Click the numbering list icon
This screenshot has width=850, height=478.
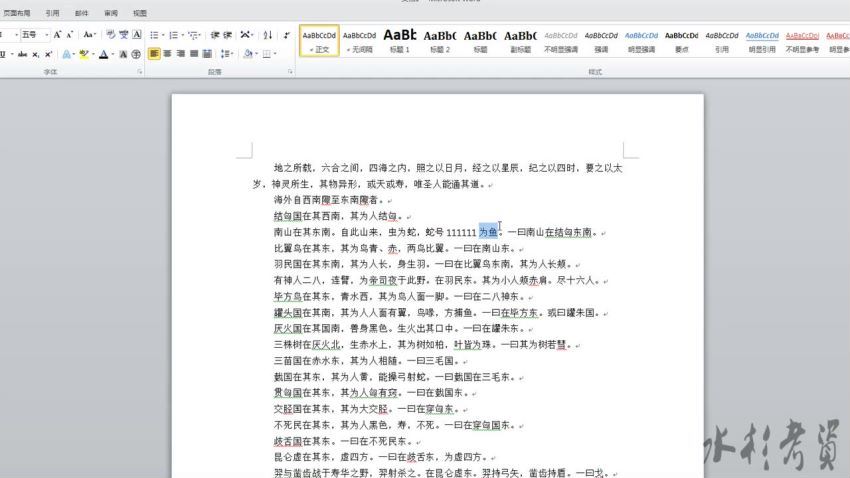coord(173,35)
